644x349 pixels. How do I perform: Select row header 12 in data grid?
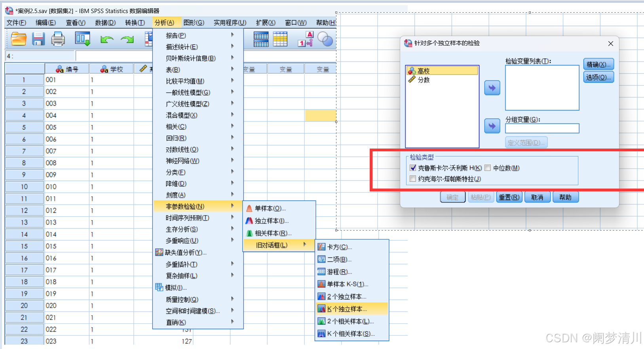(x=24, y=210)
